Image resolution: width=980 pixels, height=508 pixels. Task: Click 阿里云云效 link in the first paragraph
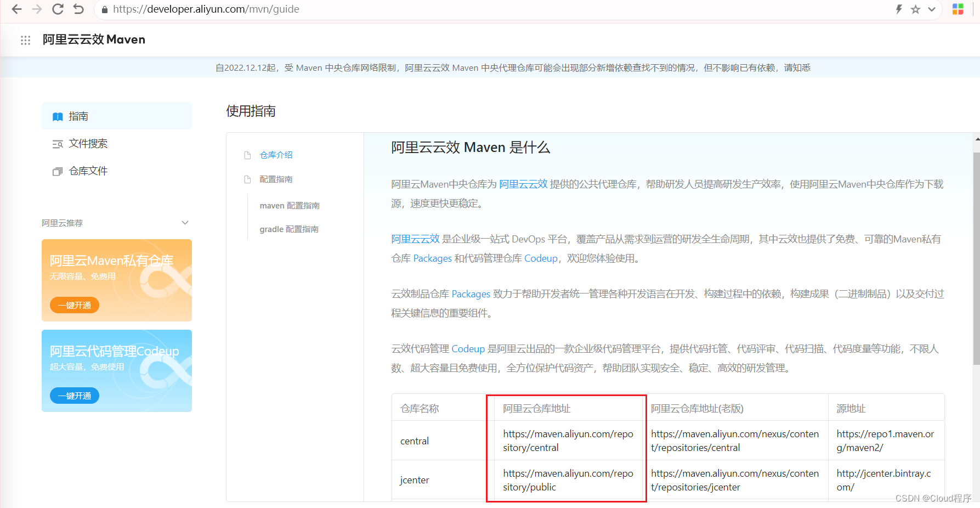[x=523, y=184]
